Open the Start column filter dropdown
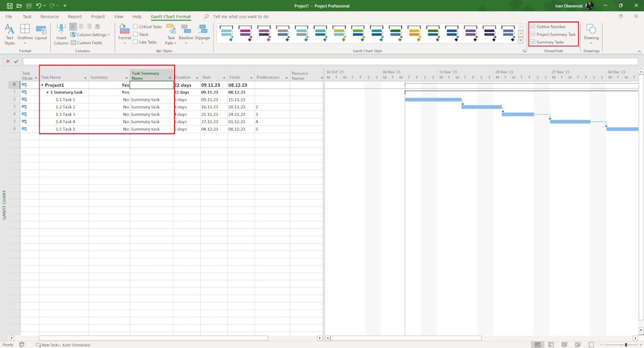 [224, 78]
